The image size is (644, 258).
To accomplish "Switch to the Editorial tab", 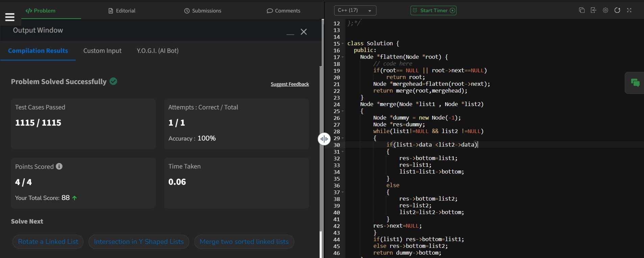I will click(x=122, y=11).
